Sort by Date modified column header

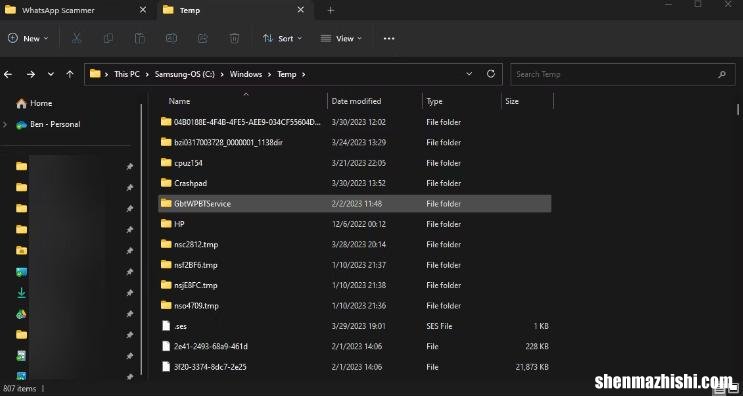pyautogui.click(x=356, y=101)
